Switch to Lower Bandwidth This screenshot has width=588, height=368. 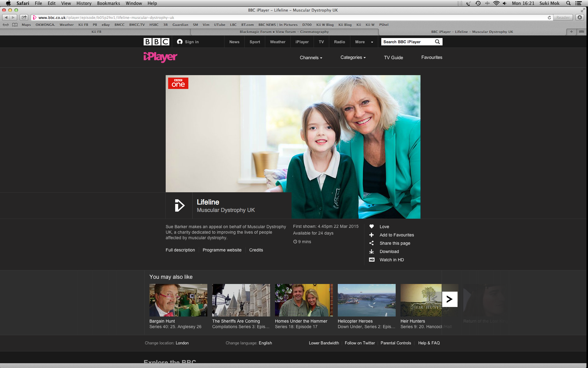click(x=324, y=343)
